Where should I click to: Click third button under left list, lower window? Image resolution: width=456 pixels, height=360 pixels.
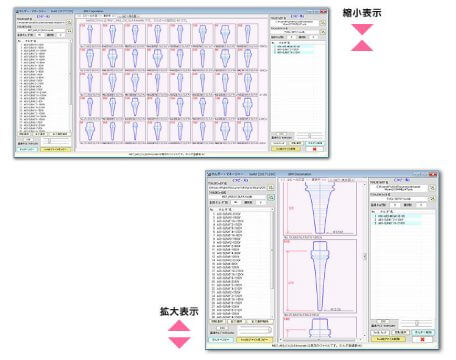260,322
